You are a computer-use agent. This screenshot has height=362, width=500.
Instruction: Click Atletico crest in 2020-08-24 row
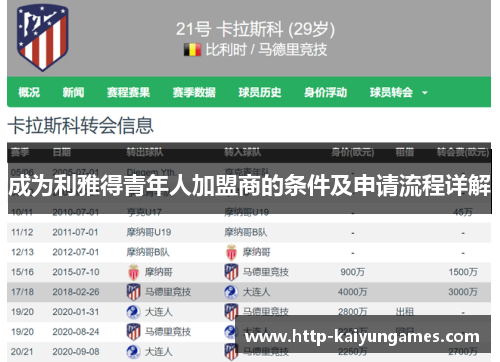click(x=133, y=332)
